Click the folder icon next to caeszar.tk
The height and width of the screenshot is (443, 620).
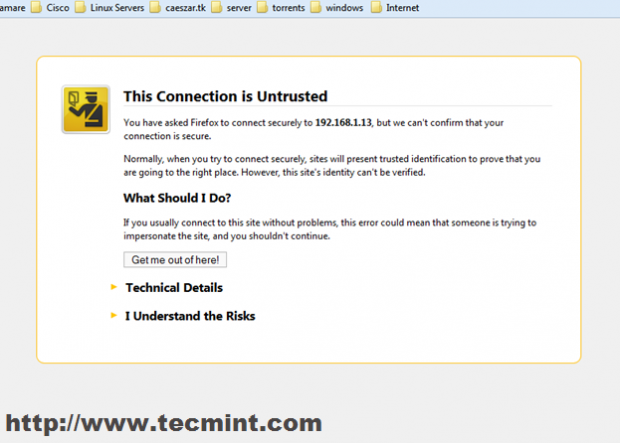155,7
